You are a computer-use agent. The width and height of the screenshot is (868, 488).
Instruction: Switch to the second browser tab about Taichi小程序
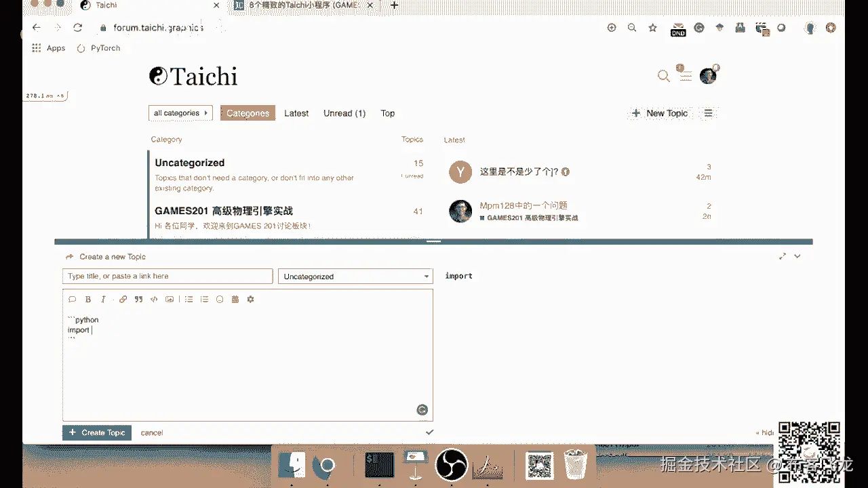pos(302,5)
